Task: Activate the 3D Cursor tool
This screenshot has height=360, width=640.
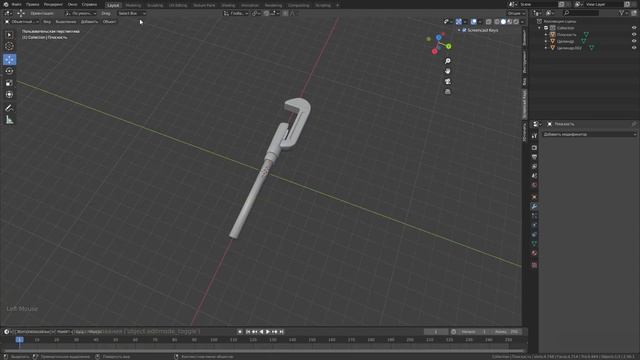Action: [9, 47]
